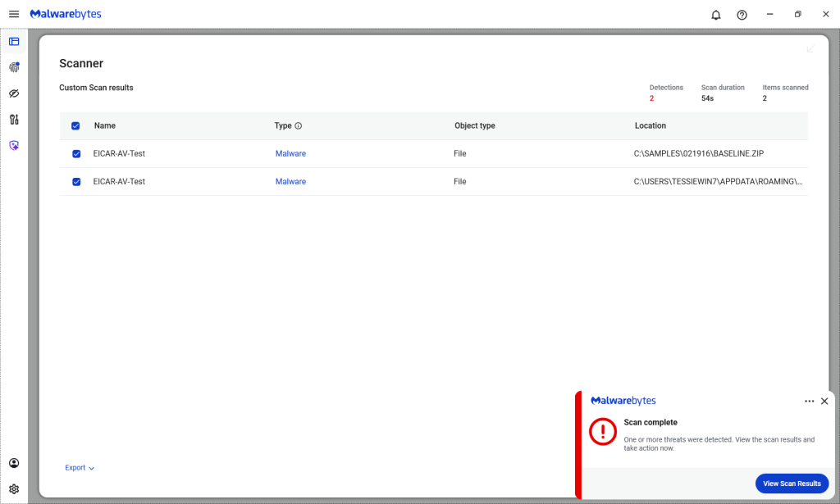Open the dashboard sidebar icon
This screenshot has height=504, width=840.
pyautogui.click(x=14, y=41)
